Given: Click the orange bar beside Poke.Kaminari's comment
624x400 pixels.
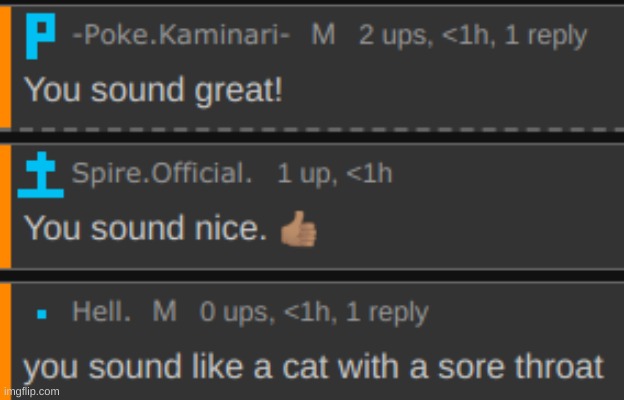Looking at the screenshot, I should click(6, 67).
